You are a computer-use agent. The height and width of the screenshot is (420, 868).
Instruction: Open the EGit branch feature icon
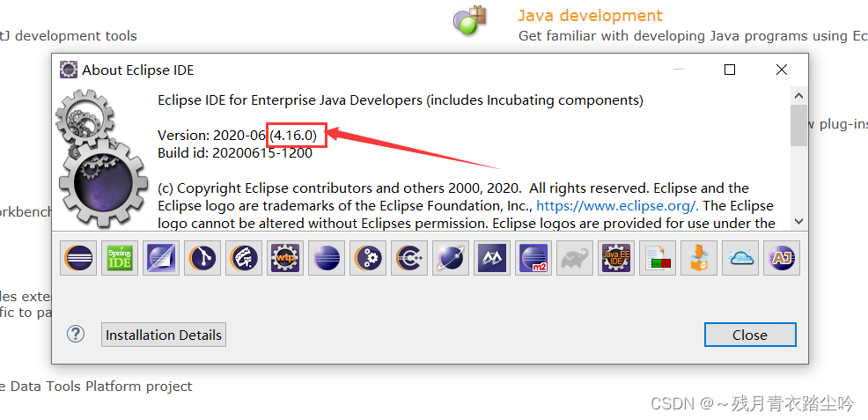click(202, 258)
